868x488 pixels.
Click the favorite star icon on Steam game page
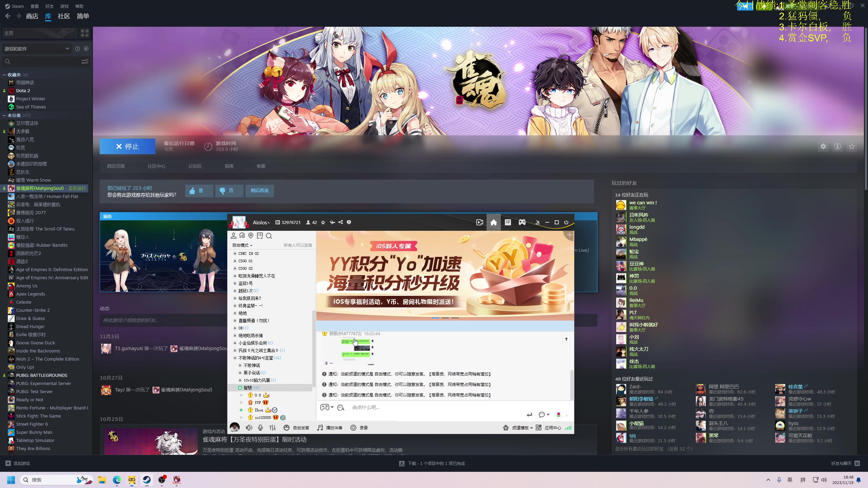point(851,146)
